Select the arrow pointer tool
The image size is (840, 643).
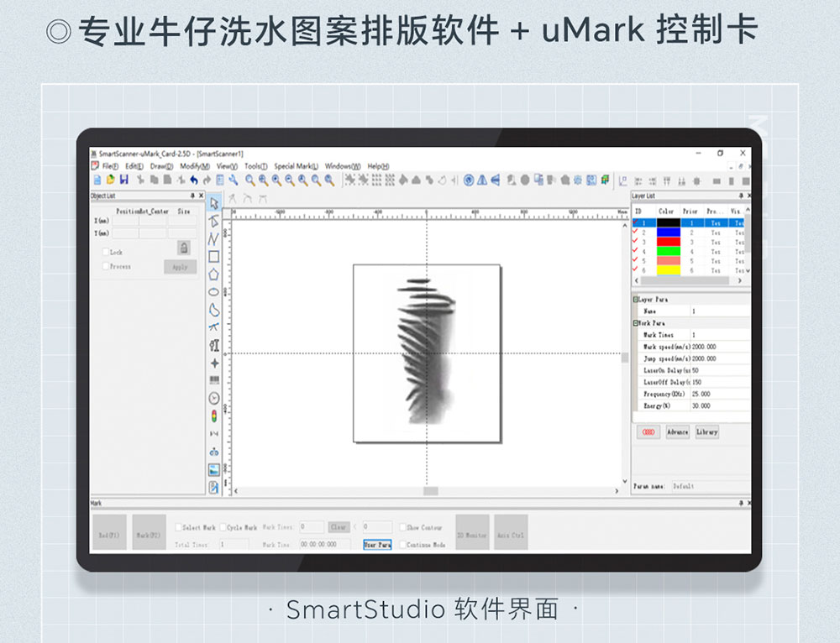click(x=214, y=202)
